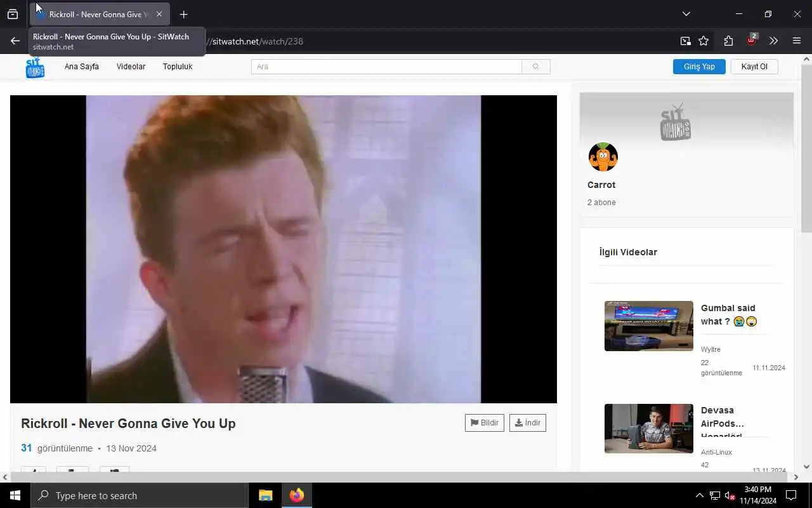Click the scroll-down arrow of page scrollbar
Screen dimensions: 812x508
click(806, 467)
